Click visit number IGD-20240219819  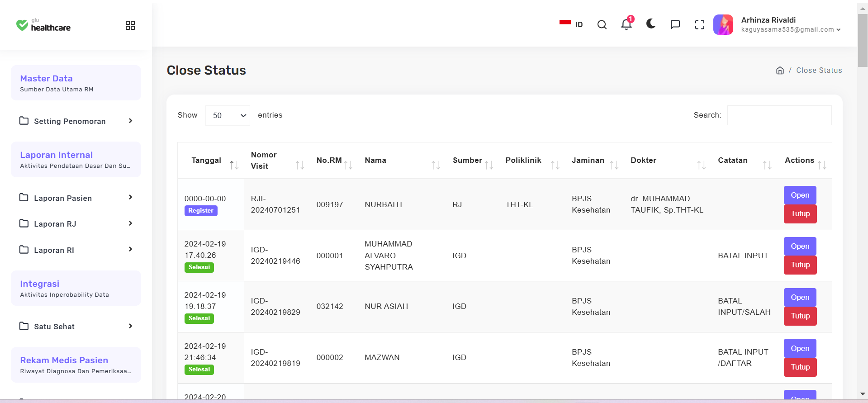pos(275,358)
